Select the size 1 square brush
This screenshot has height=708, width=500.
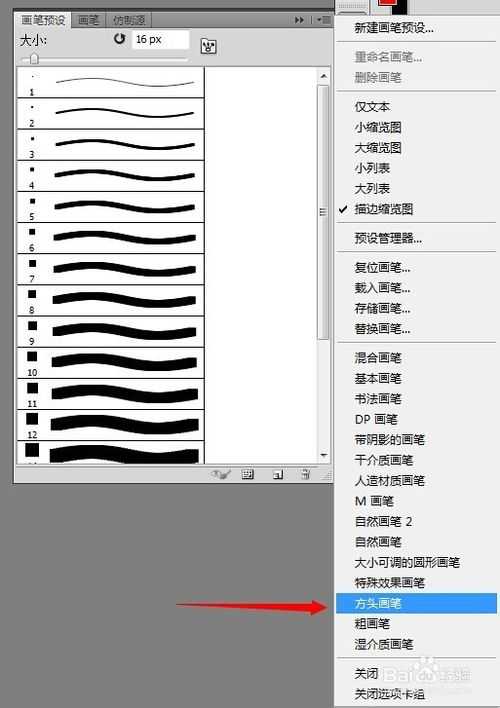pyautogui.click(x=110, y=82)
